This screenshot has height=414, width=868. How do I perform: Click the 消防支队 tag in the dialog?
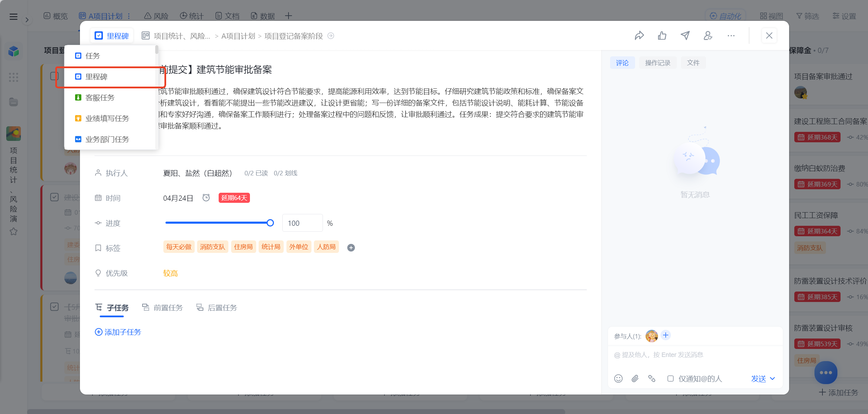click(212, 247)
